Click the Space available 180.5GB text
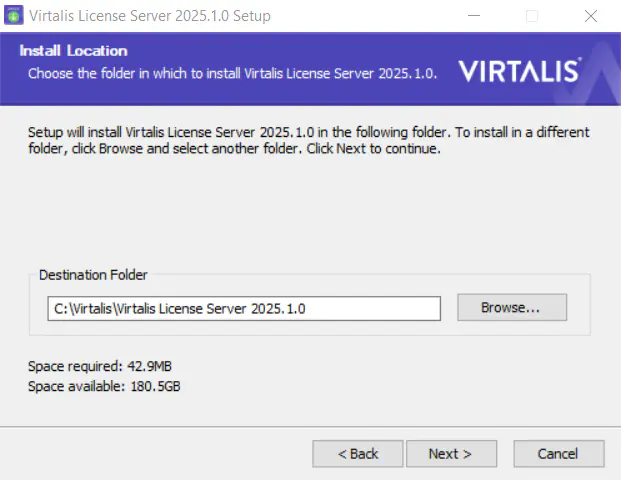 click(x=104, y=386)
